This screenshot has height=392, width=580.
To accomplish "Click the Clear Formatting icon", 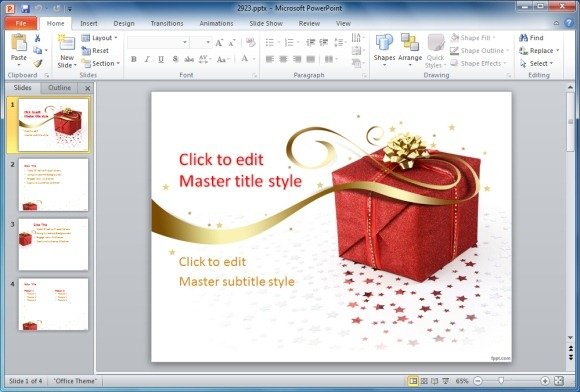I will (x=250, y=43).
